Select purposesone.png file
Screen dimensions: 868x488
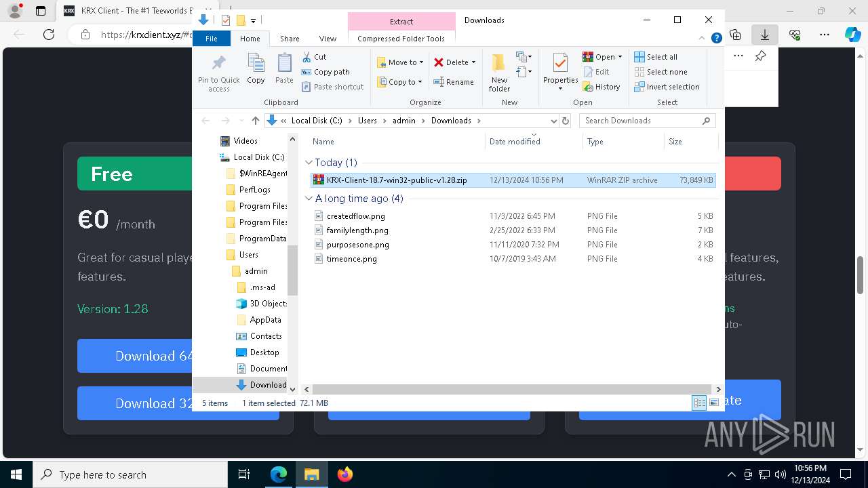513,245
